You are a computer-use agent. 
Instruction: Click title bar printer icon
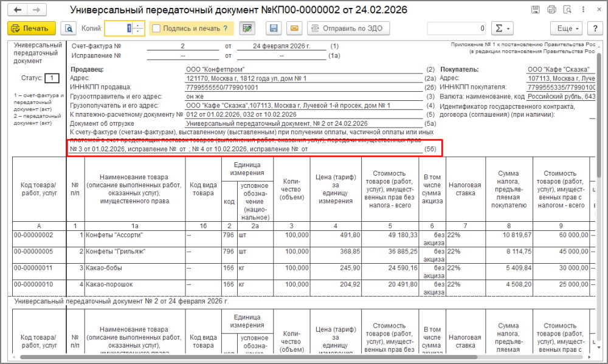click(551, 10)
